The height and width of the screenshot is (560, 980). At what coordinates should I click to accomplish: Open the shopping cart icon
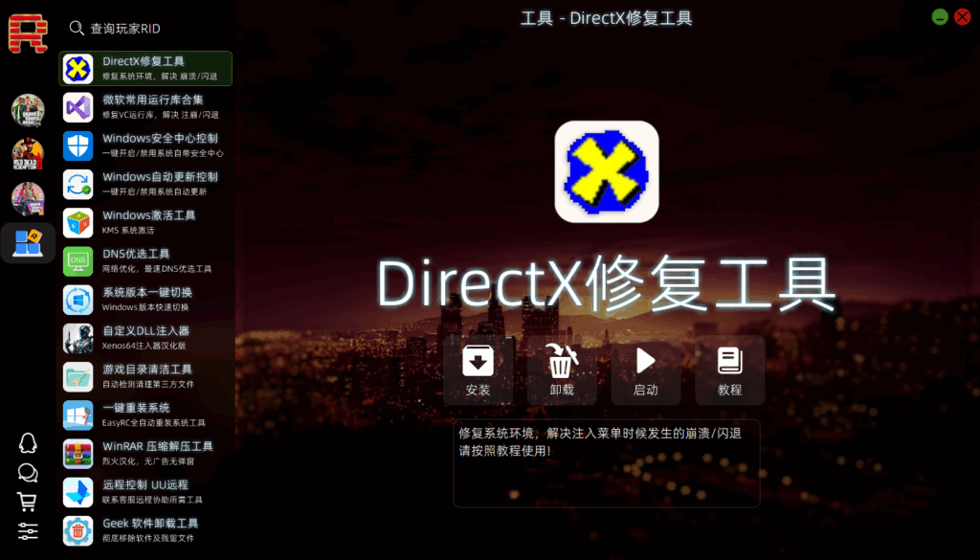28,502
